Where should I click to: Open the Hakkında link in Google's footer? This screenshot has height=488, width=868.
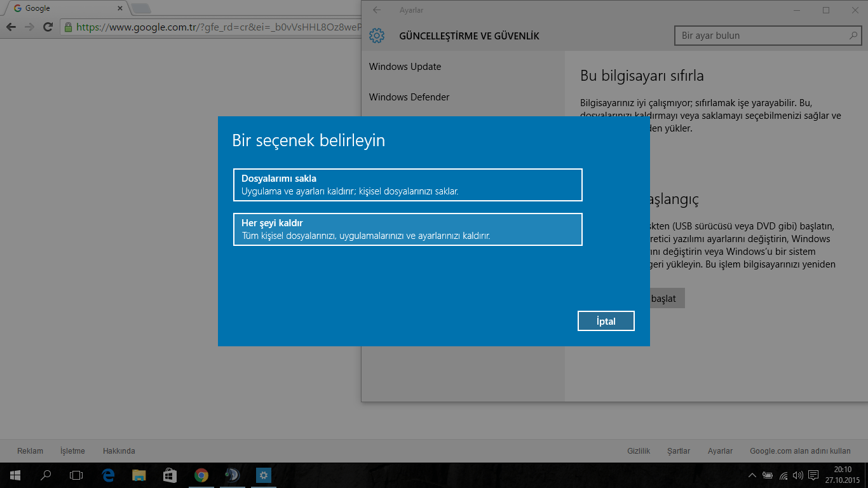click(x=119, y=451)
